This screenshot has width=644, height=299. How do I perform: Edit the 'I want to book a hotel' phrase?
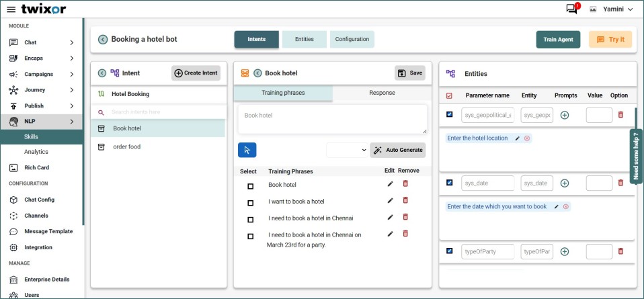pos(390,200)
